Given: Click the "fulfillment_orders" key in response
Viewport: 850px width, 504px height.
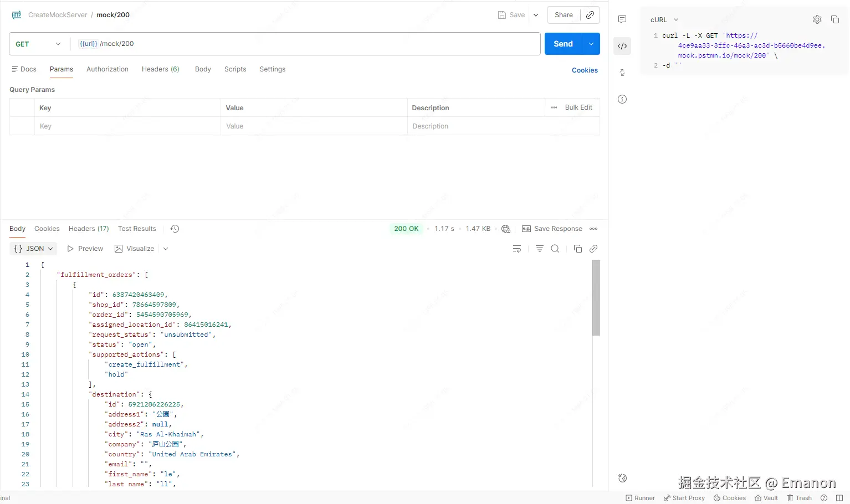Looking at the screenshot, I should (96, 275).
